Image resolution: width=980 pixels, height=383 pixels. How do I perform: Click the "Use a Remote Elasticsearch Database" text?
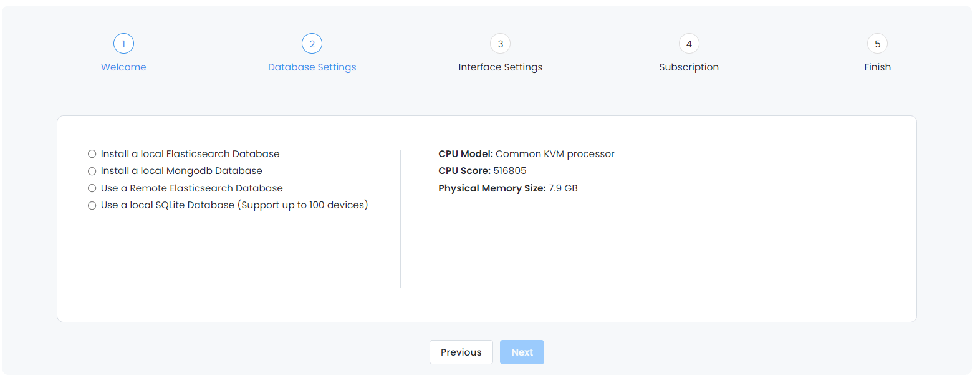click(192, 188)
